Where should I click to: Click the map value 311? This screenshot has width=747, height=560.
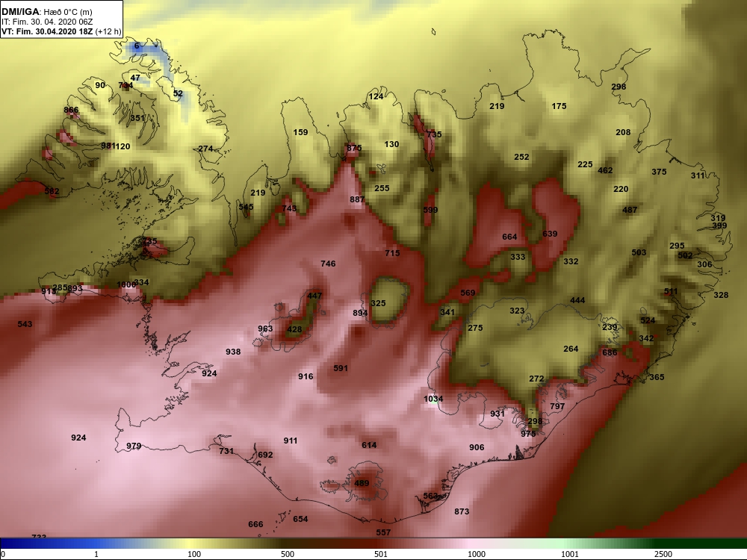click(x=698, y=175)
